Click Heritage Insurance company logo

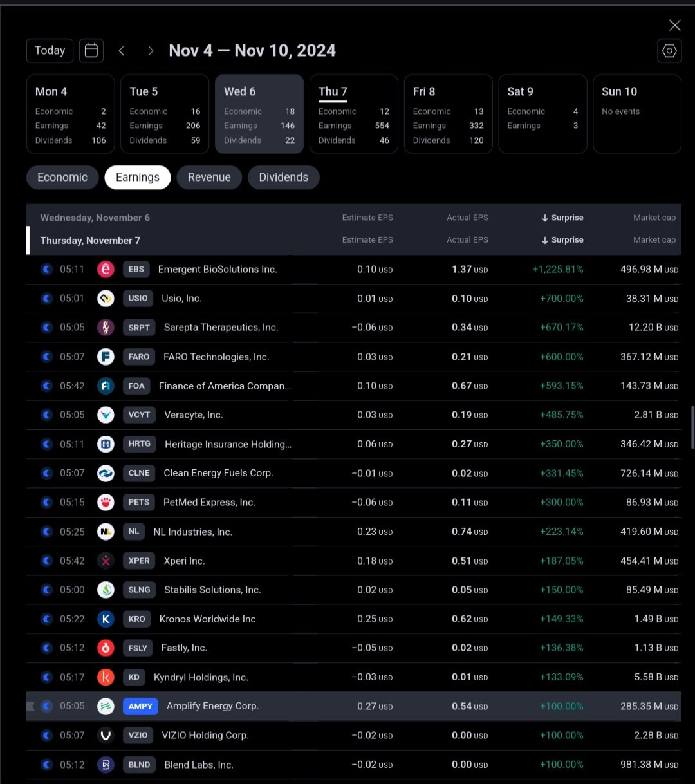(106, 444)
